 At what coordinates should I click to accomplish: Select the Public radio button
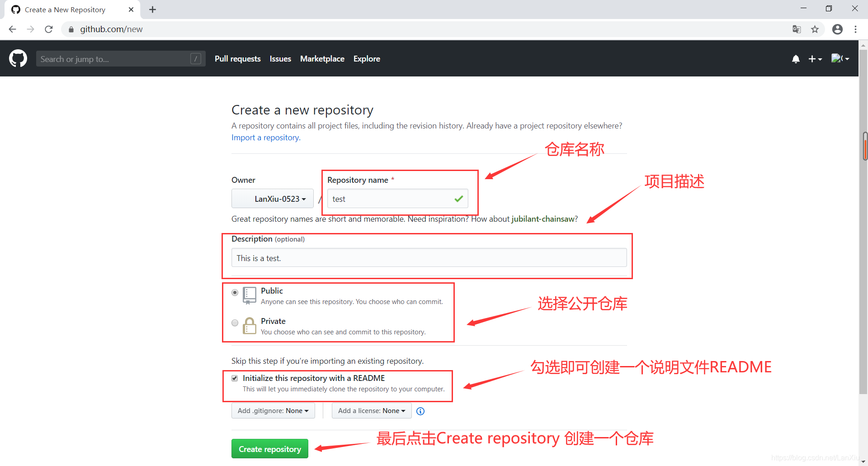click(235, 293)
